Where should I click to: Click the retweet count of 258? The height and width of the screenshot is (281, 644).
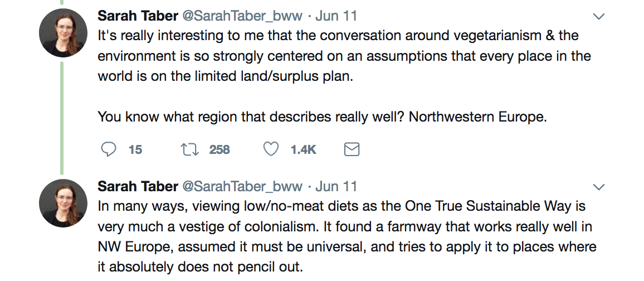point(219,149)
